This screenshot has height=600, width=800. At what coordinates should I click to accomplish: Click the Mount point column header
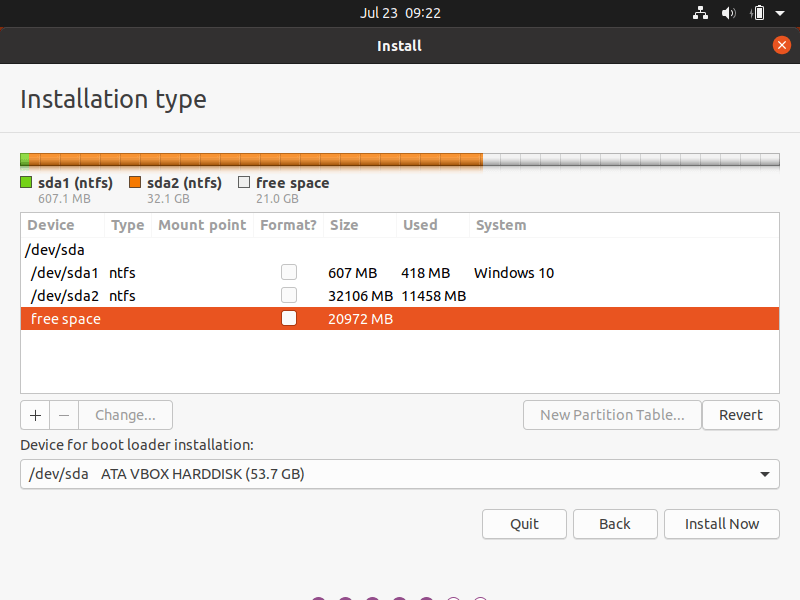[202, 225]
